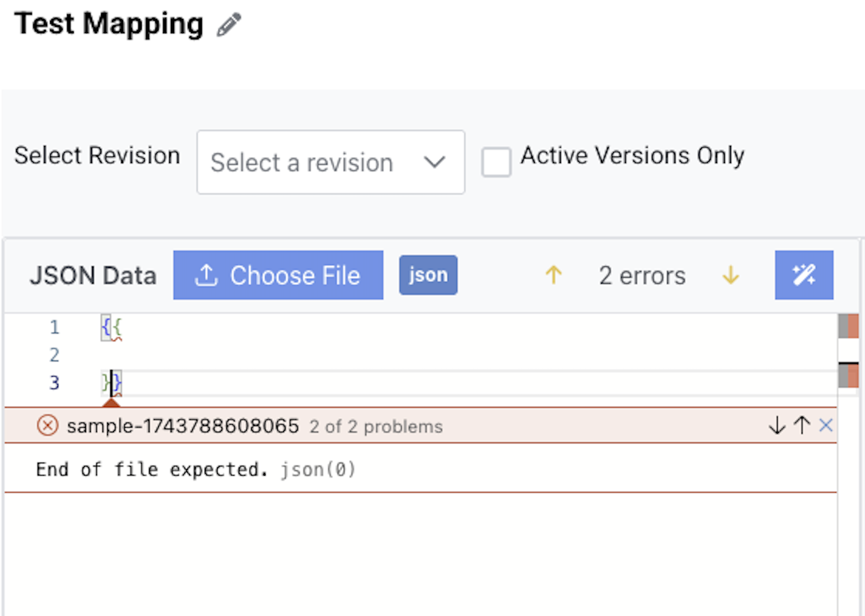Screen dimensions: 865x616
Task: Close the problems peek panel
Action: point(826,426)
